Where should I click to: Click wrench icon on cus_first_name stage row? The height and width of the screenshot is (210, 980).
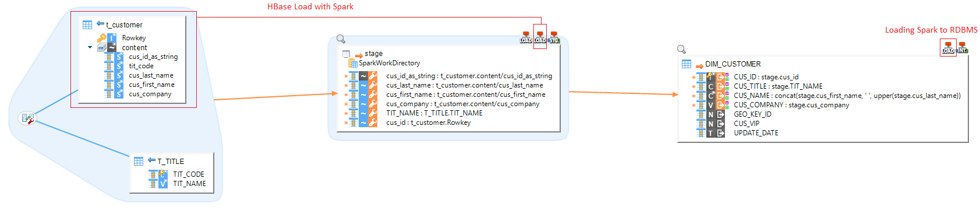click(x=373, y=94)
